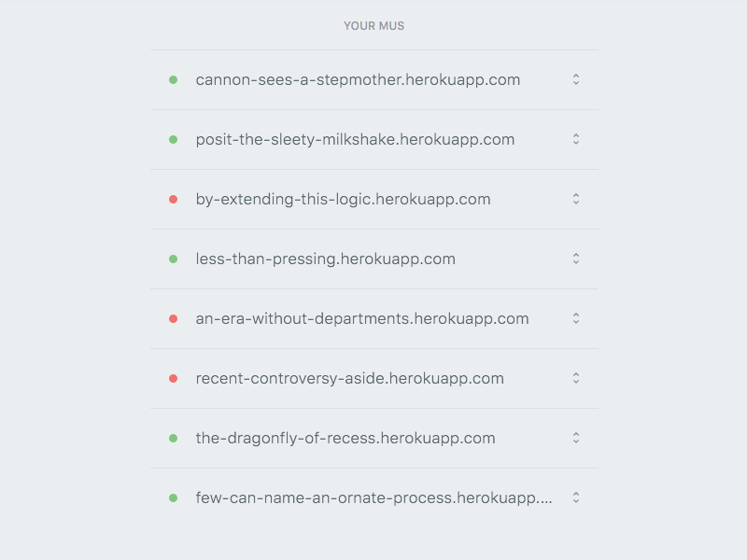Select less-than-pressing.herokuapp.com app name
The width and height of the screenshot is (747, 560).
(325, 259)
